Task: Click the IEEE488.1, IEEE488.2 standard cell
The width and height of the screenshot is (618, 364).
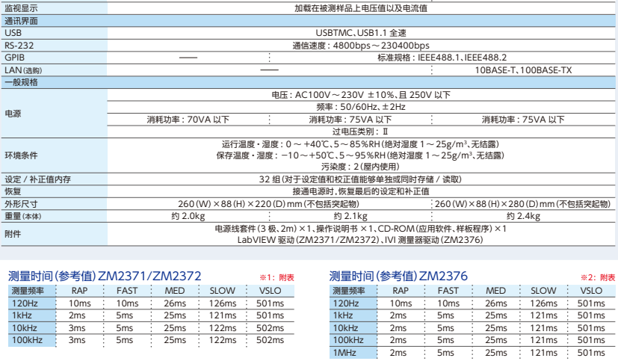Action: [442, 57]
